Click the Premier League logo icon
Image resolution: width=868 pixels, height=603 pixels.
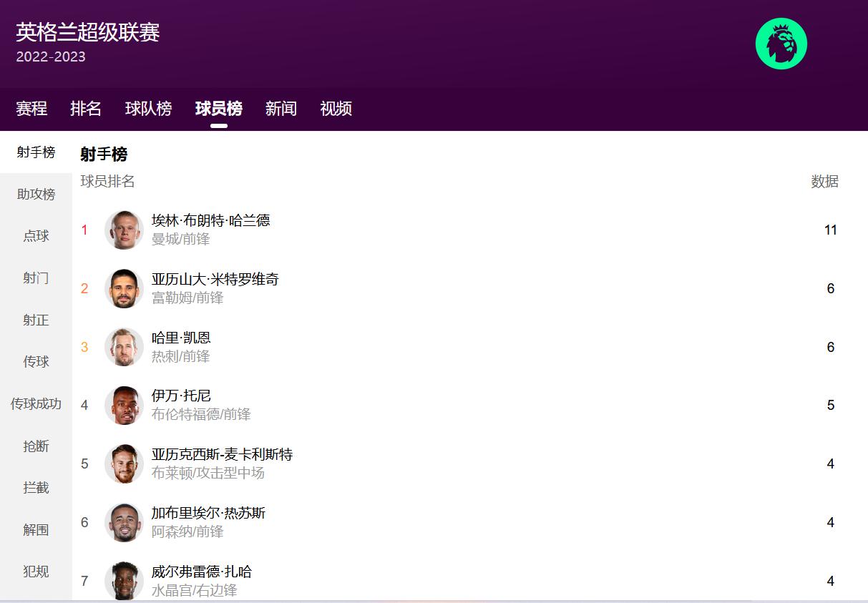(782, 43)
